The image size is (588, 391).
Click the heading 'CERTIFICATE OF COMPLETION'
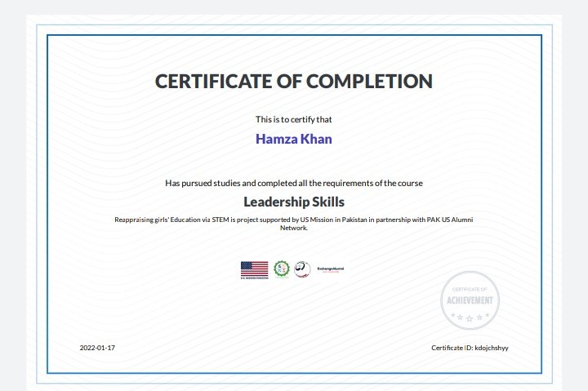tap(294, 82)
